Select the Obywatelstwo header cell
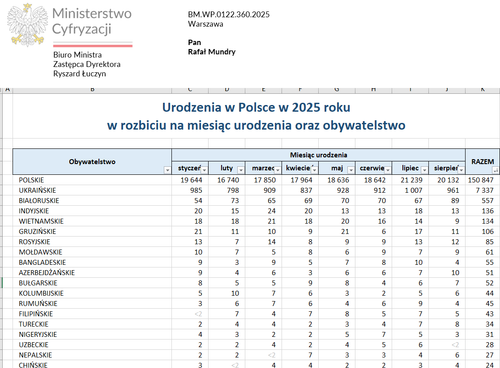Viewport: 500px width, 368px height. click(92, 162)
